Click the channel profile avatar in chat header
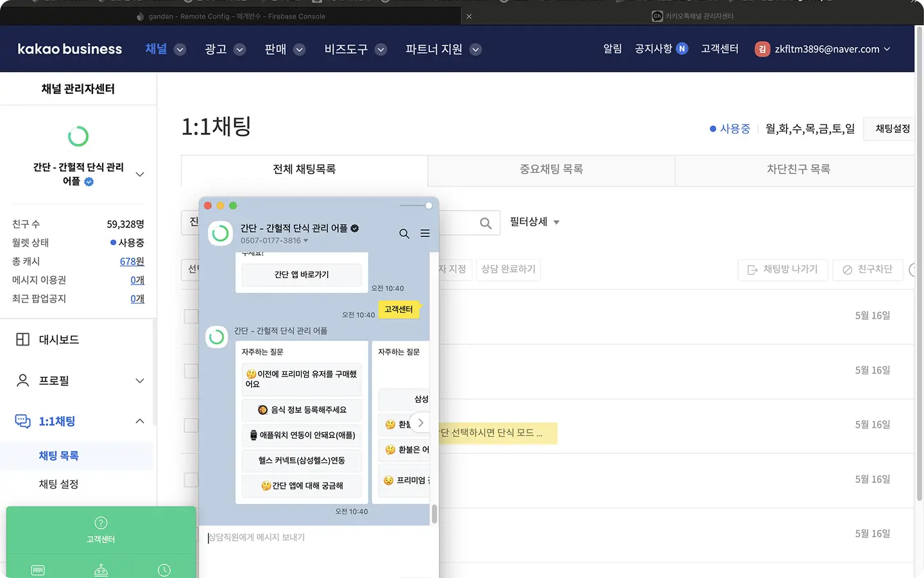Viewport: 924px width, 578px height. (x=220, y=233)
